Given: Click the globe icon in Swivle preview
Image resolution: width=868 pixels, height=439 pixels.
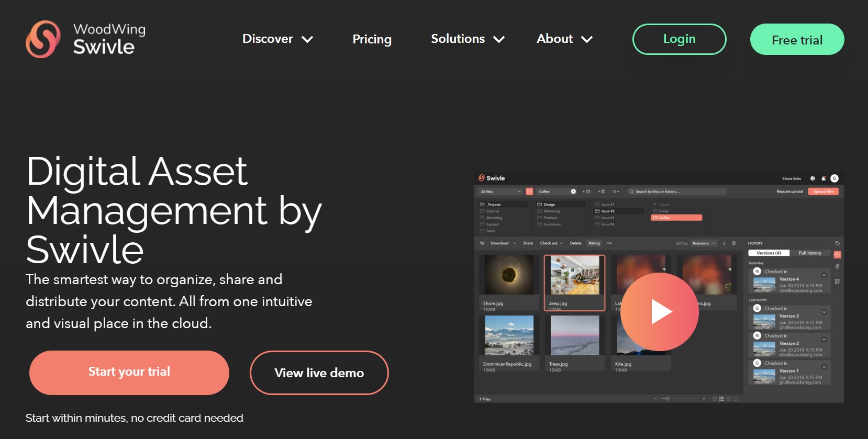Looking at the screenshot, I should 813,178.
